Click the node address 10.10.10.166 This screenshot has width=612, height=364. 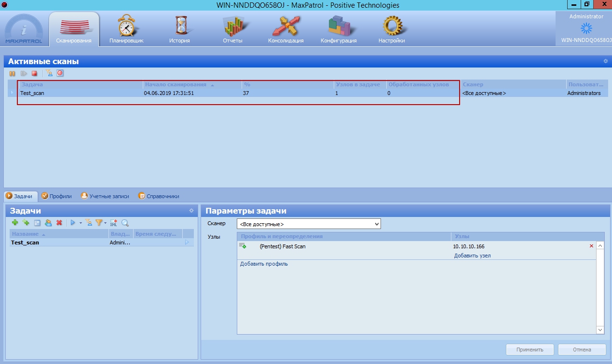click(469, 246)
